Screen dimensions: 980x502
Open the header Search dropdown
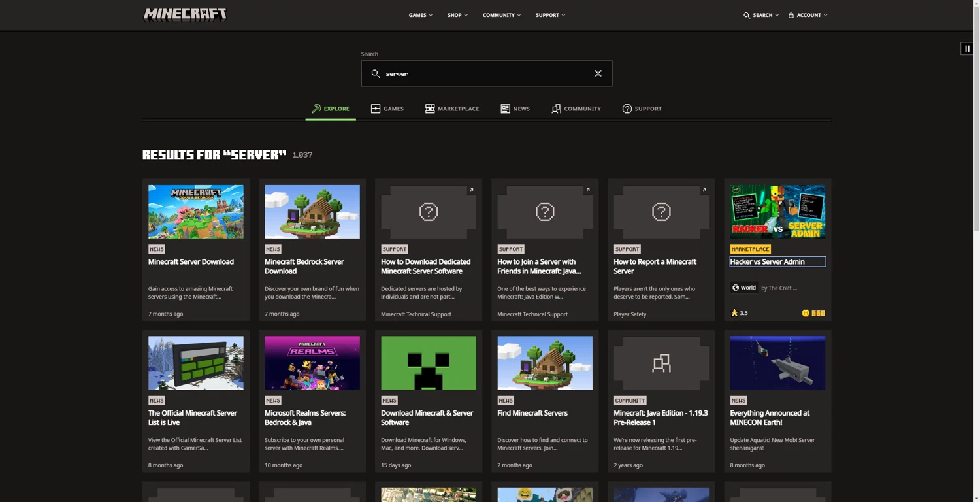click(x=761, y=15)
